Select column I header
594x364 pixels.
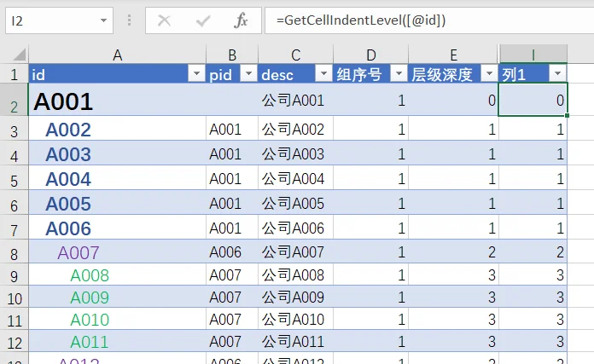point(533,55)
